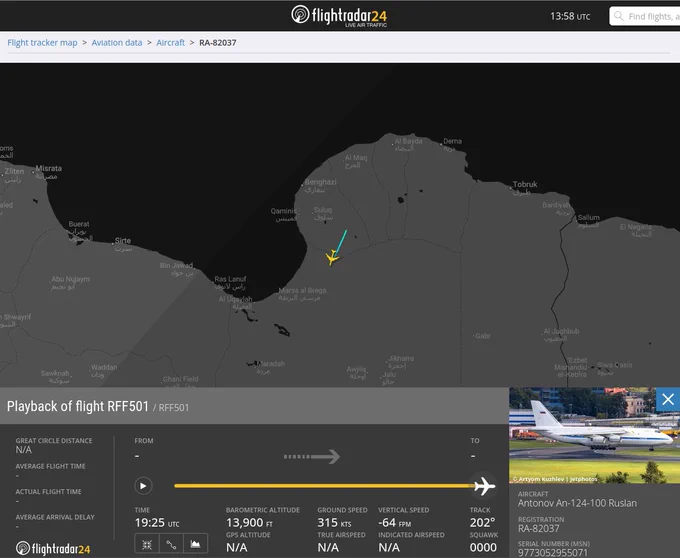Image resolution: width=680 pixels, height=558 pixels.
Task: Click the Antonov An-124-100 Ruslan text
Action: coord(577,503)
